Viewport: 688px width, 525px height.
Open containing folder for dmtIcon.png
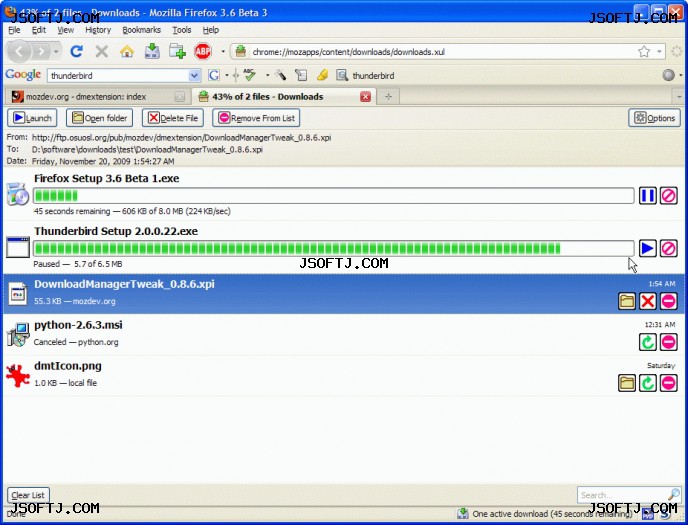pyautogui.click(x=627, y=383)
